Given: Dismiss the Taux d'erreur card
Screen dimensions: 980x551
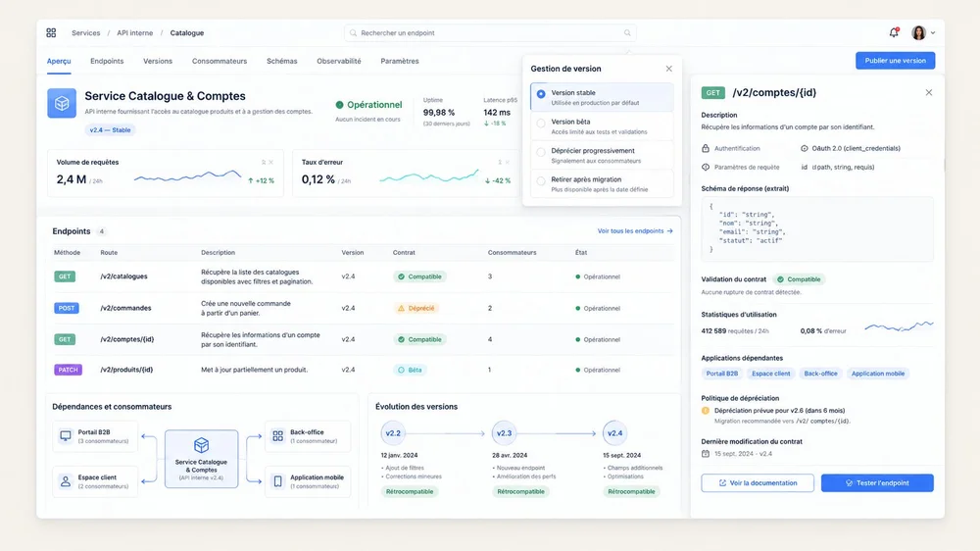Looking at the screenshot, I should click(x=508, y=162).
